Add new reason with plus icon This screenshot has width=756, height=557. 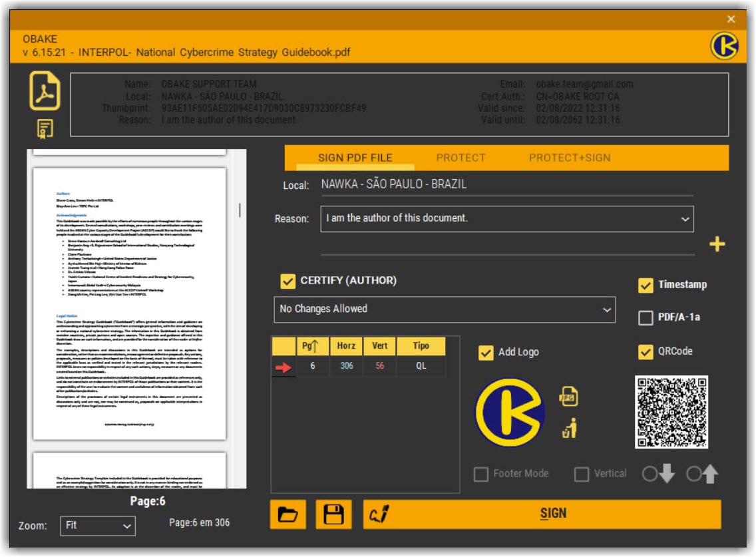click(x=717, y=244)
